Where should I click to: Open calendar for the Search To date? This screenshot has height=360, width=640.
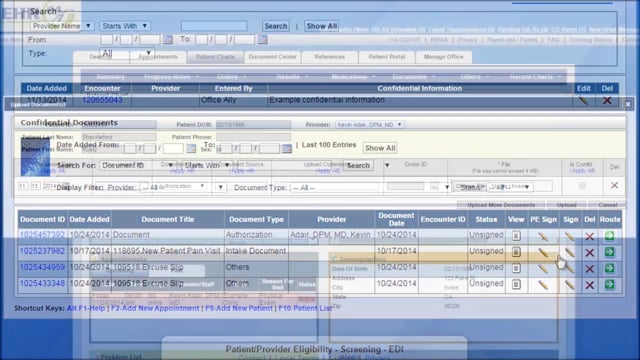pyautogui.click(x=262, y=40)
